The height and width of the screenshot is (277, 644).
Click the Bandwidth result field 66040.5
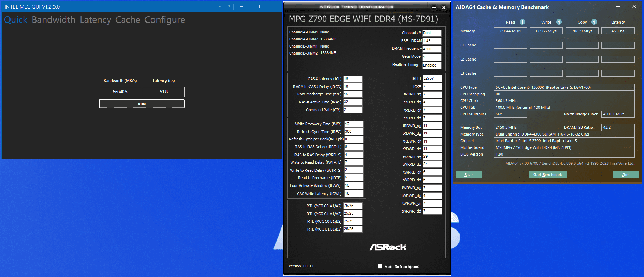120,92
